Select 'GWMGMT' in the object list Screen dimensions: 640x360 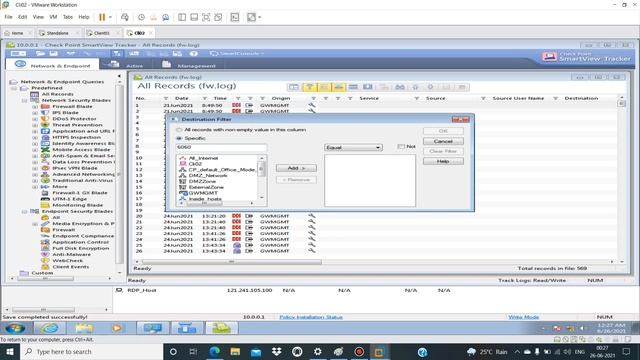(203, 193)
